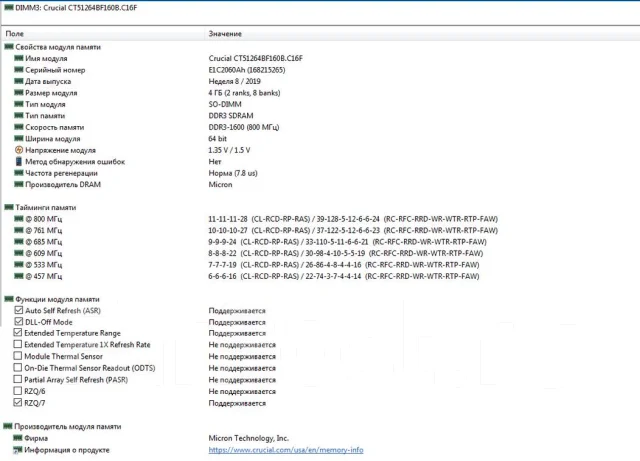Check the Module Thermal Sensor box
This screenshot has height=461, width=640.
point(18,356)
